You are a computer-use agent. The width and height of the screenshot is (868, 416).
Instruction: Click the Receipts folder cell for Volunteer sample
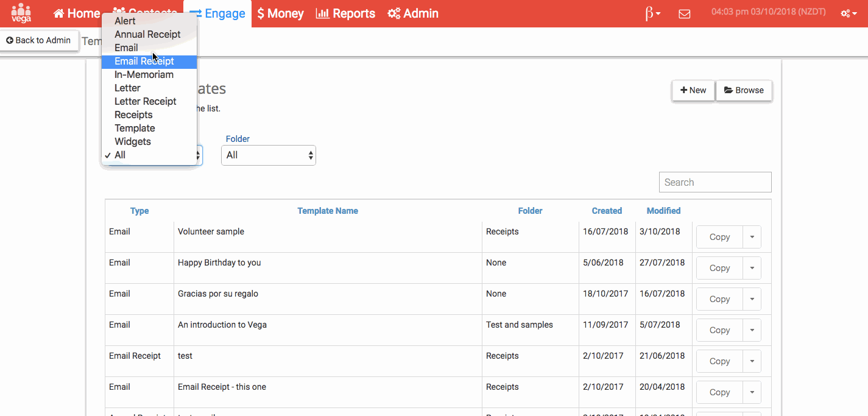[503, 231]
